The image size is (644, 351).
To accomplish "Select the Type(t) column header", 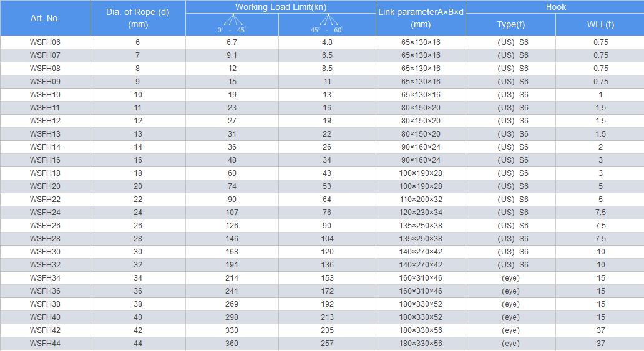I will coord(510,24).
